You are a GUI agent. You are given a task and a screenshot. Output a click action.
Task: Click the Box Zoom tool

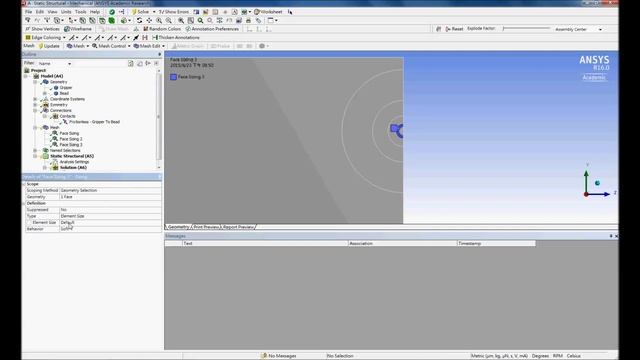point(169,20)
